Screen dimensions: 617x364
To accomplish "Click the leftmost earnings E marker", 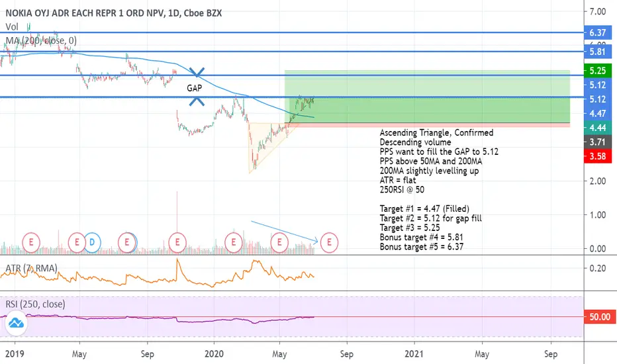I will [31, 242].
